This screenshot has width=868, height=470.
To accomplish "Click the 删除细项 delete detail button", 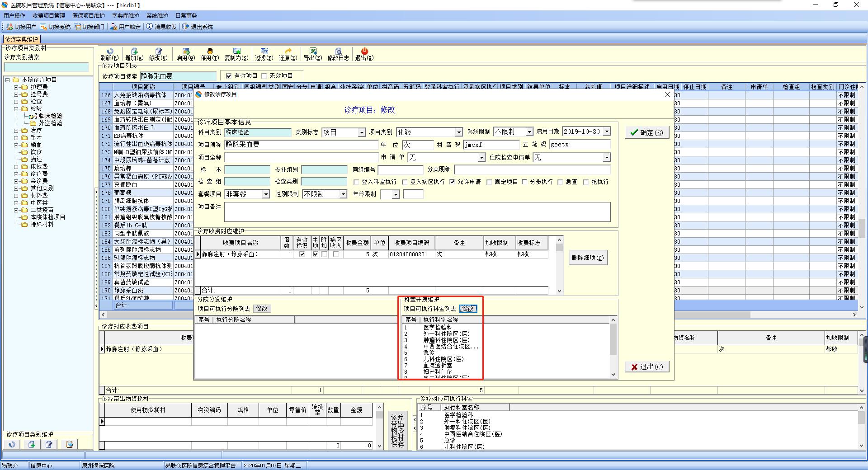I will tap(587, 258).
